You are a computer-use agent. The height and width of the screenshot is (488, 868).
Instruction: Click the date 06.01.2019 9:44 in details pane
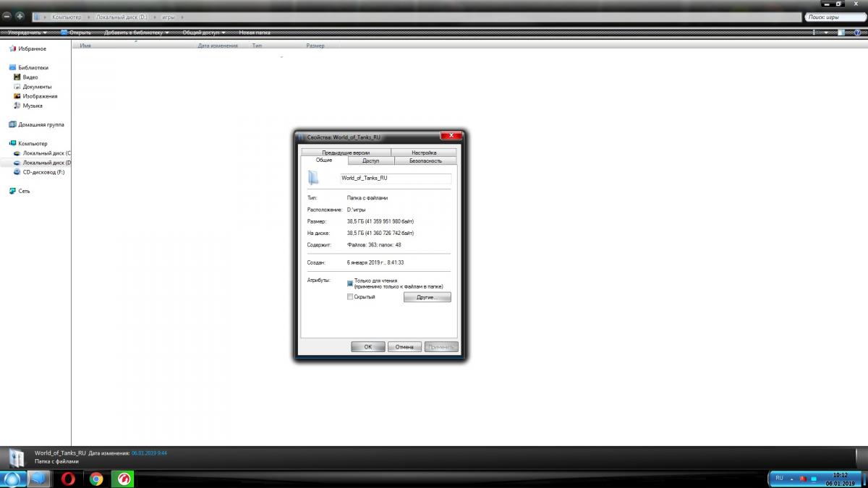(149, 453)
